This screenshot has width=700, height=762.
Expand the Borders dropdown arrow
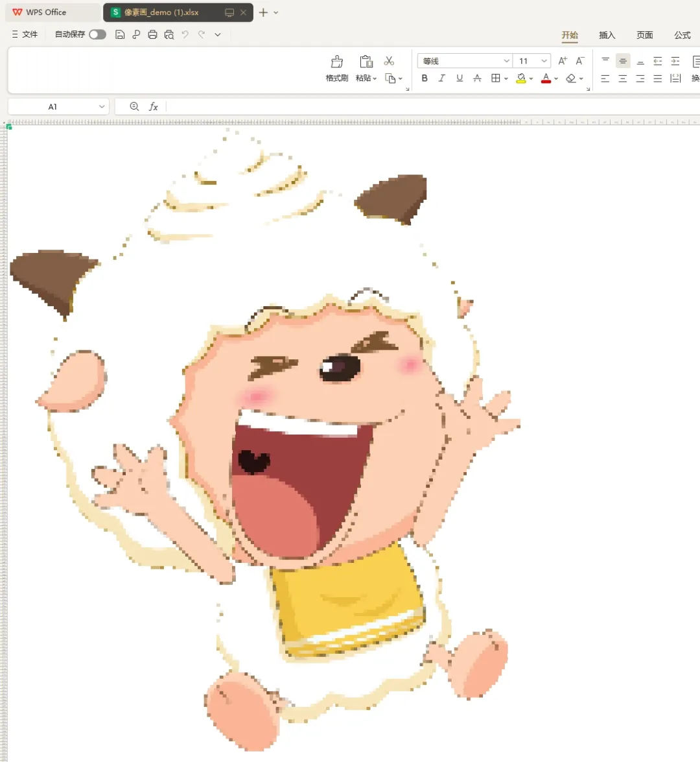[x=506, y=78]
